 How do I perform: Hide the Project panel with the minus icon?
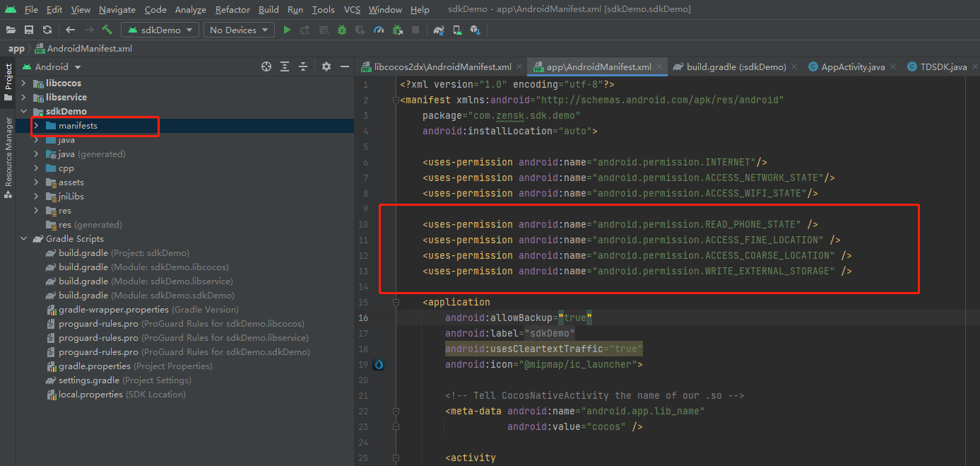(345, 66)
